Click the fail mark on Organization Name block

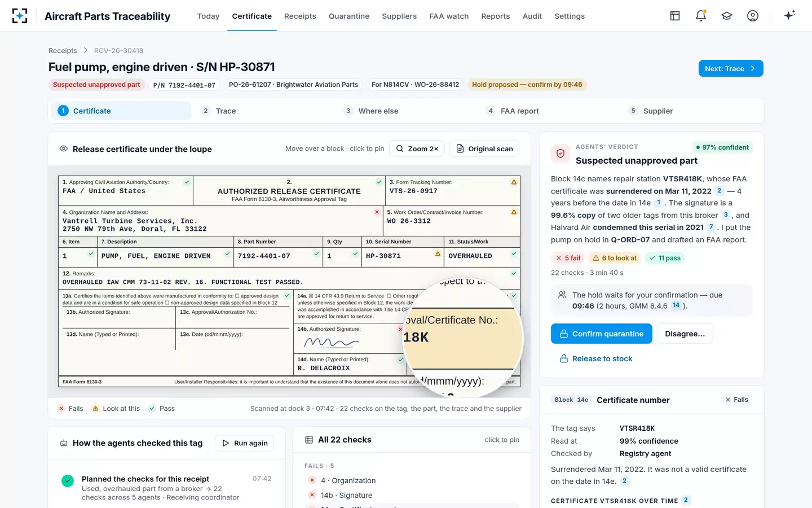377,212
